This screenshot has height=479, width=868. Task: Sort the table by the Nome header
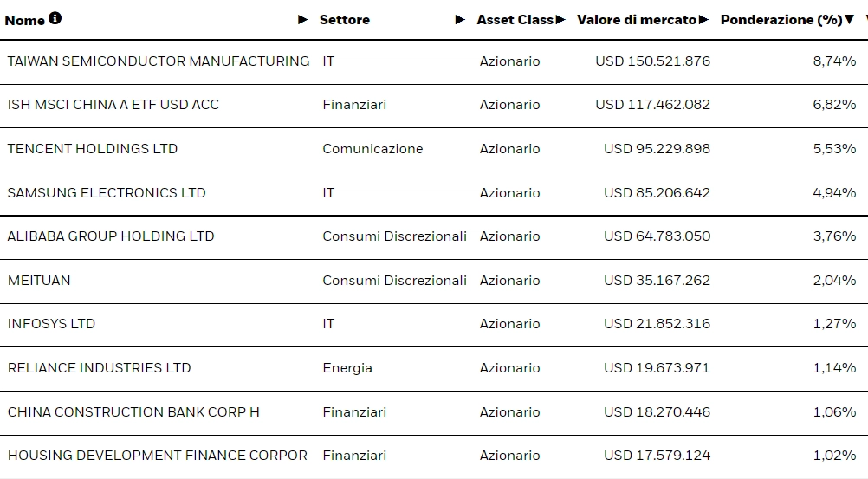pos(24,20)
